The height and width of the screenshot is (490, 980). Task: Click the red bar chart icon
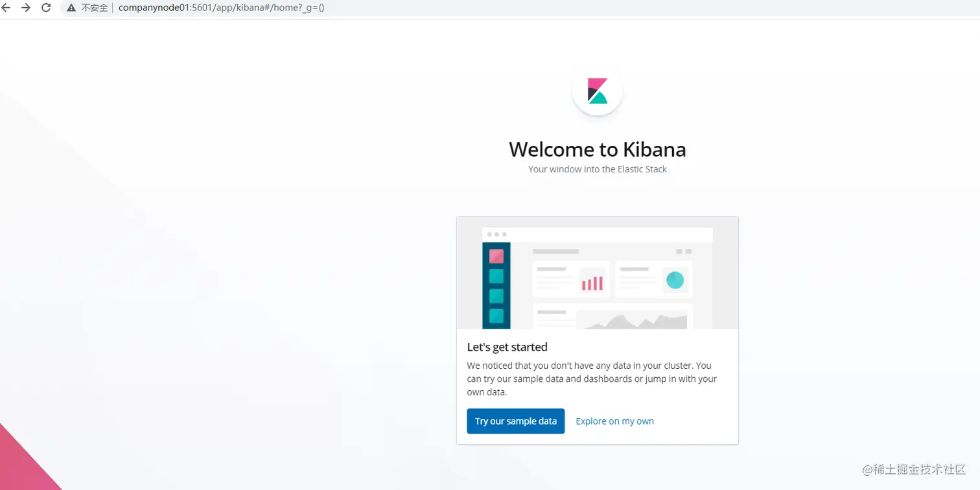[x=592, y=283]
